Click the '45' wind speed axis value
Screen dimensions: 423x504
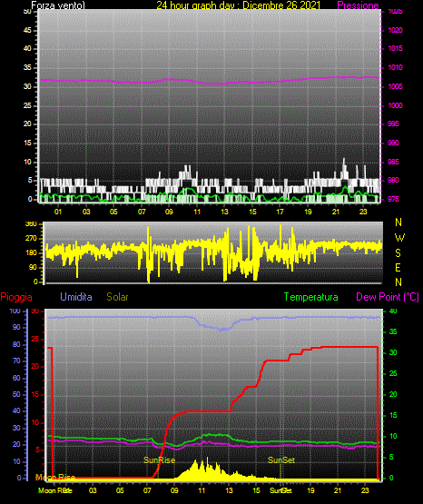(x=27, y=30)
